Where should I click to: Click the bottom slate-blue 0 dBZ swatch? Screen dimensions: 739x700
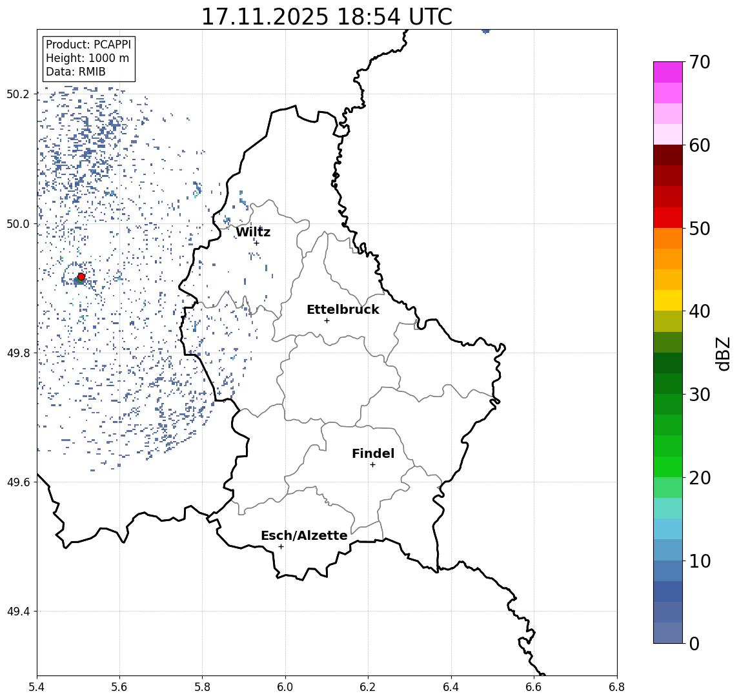[668, 633]
